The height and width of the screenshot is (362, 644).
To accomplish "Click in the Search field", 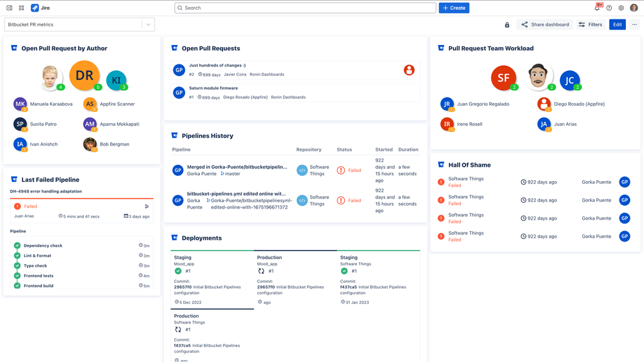I will (x=305, y=8).
